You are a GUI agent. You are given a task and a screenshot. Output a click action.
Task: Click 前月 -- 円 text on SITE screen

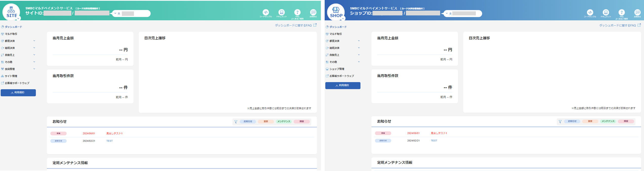122,60
